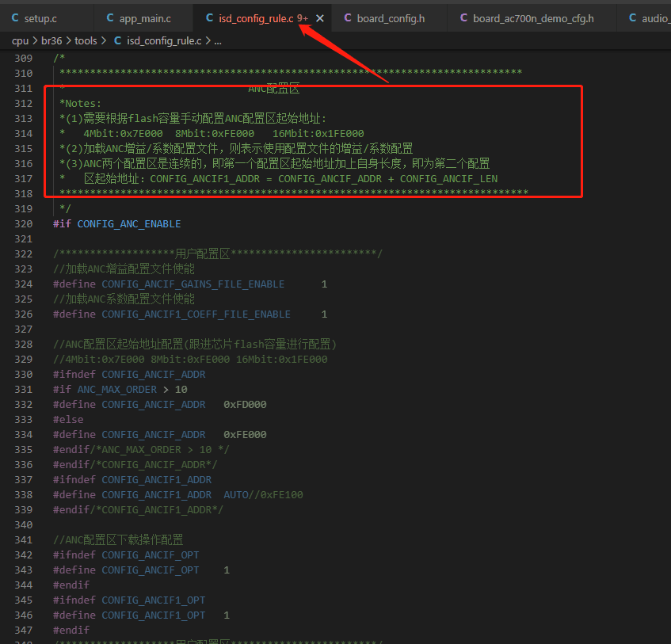Click the 0xFD000 address value
The width and height of the screenshot is (671, 644).
point(245,404)
